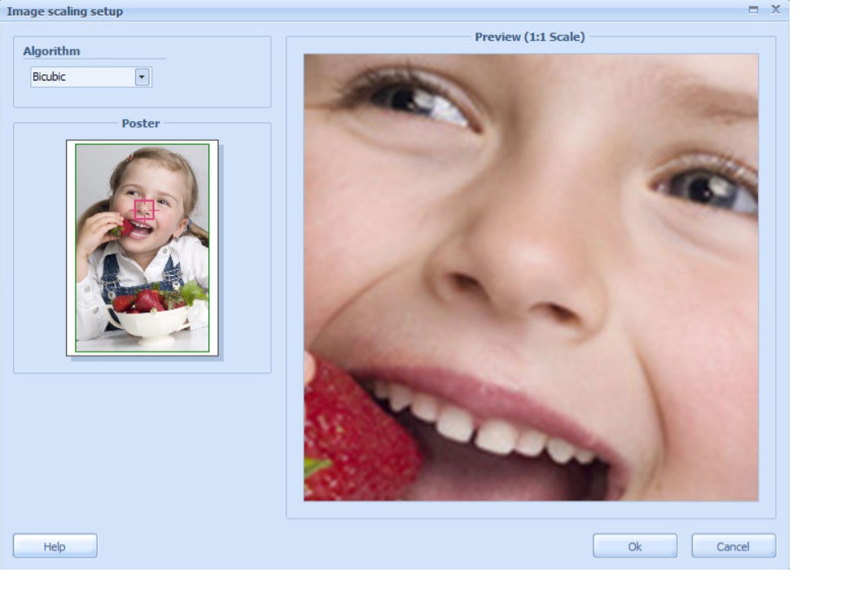
Task: Click the pink selection square on the poster
Action: point(144,209)
